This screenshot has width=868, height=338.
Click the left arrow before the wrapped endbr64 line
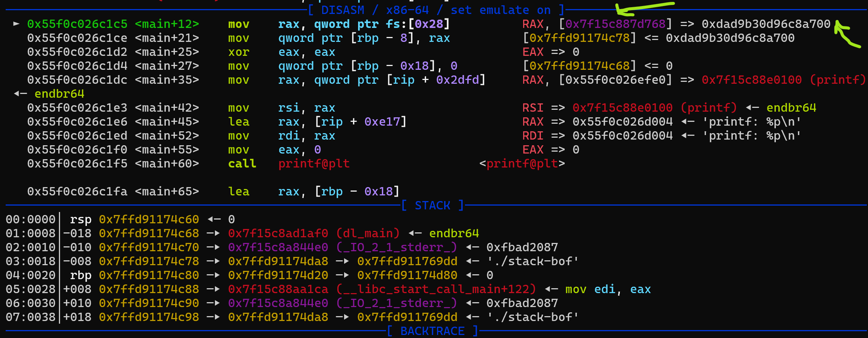(20, 94)
